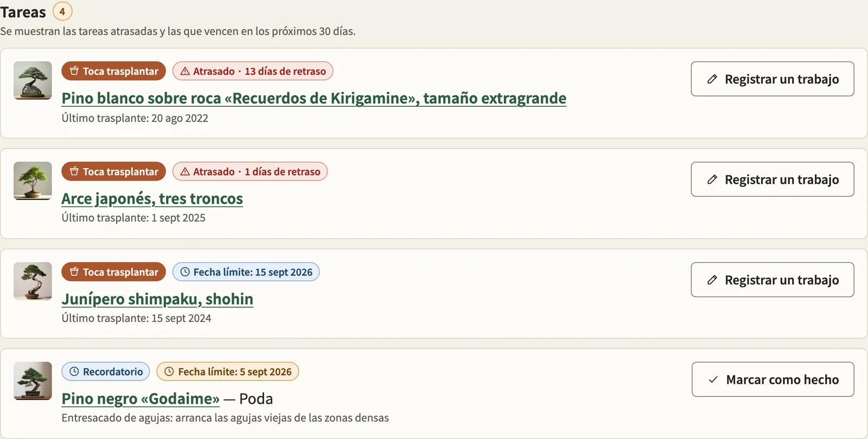Click the pencil icon in Arce japonés's button

(x=712, y=179)
